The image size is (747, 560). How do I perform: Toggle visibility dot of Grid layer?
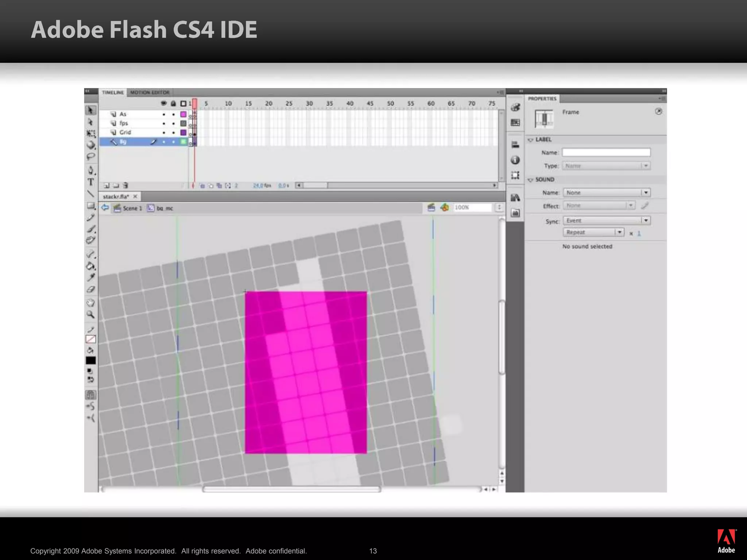(164, 133)
